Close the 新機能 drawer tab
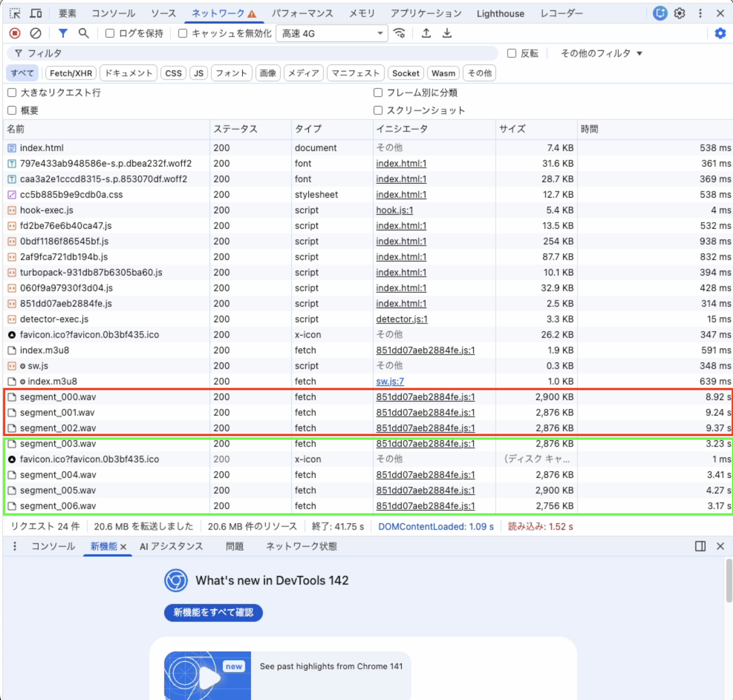Screen dimensions: 733x700 coord(123,546)
